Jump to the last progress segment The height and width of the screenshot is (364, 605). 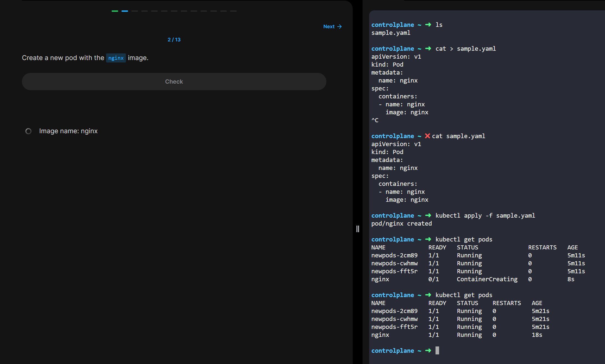(x=233, y=11)
